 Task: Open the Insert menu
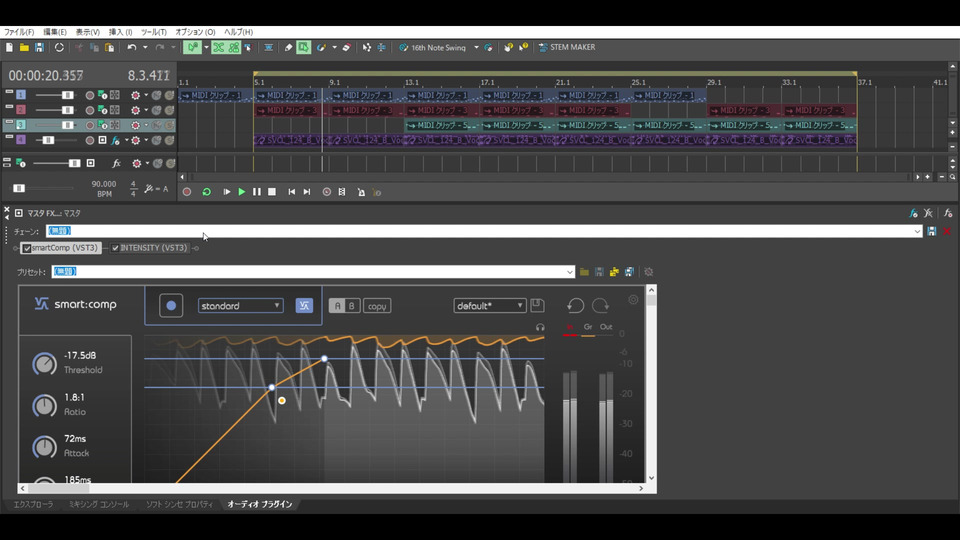tap(120, 32)
